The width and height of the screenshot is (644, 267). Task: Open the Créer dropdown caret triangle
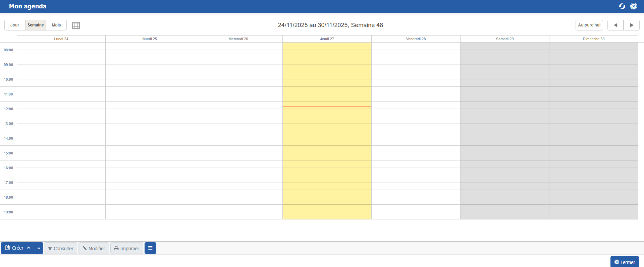pyautogui.click(x=39, y=248)
